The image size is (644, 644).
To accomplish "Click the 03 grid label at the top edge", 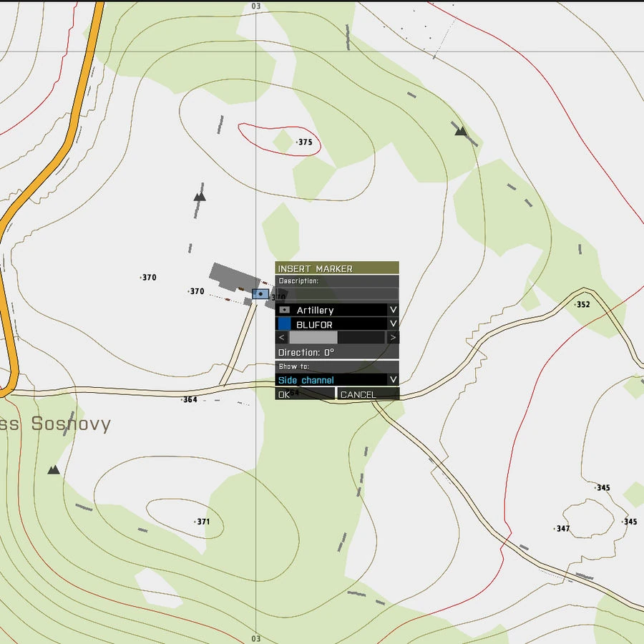I will [x=256, y=6].
